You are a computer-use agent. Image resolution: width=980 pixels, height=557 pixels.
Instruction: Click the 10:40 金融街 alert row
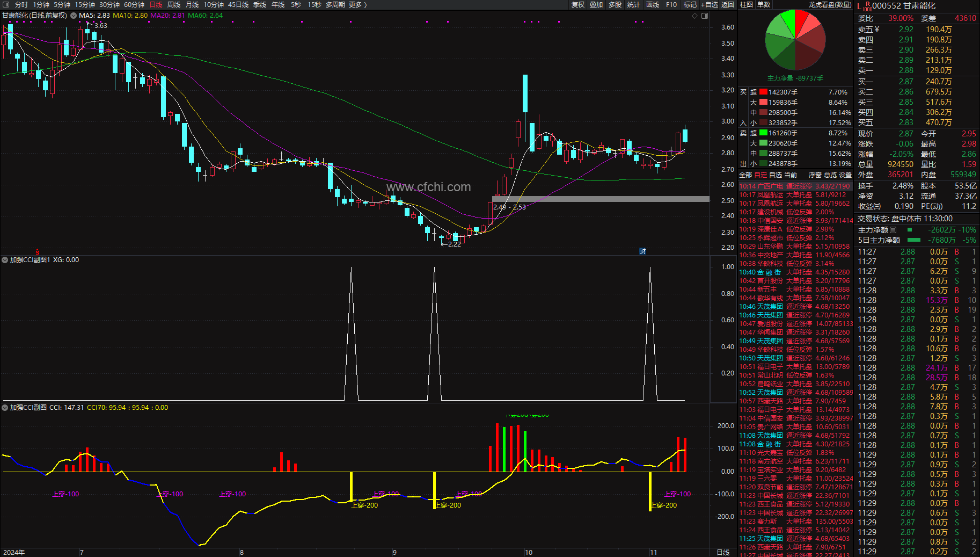pos(795,272)
